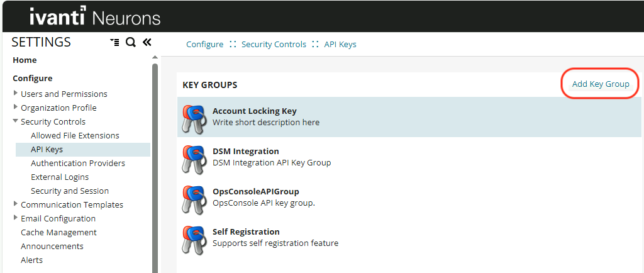Click 'OpsConsole API key group.' description
Viewport: 644px width, 273px height.
pyautogui.click(x=264, y=203)
